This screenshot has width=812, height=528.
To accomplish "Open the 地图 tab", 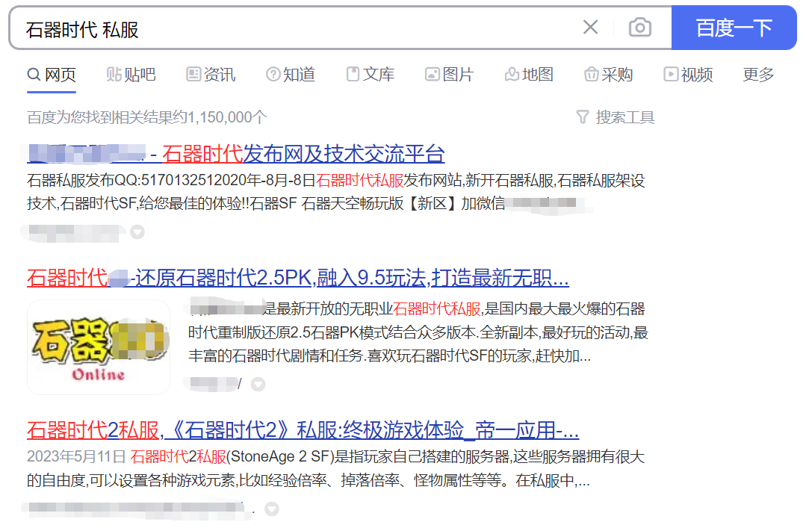I will tap(529, 75).
